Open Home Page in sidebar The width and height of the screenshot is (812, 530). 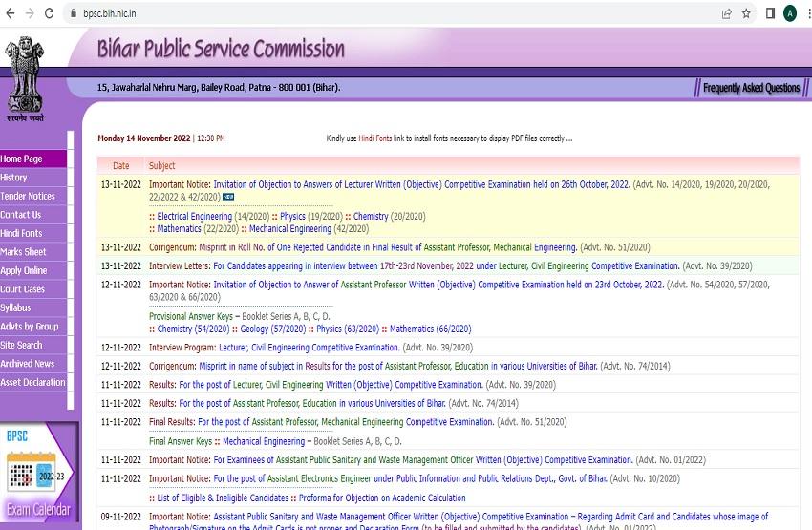click(22, 159)
